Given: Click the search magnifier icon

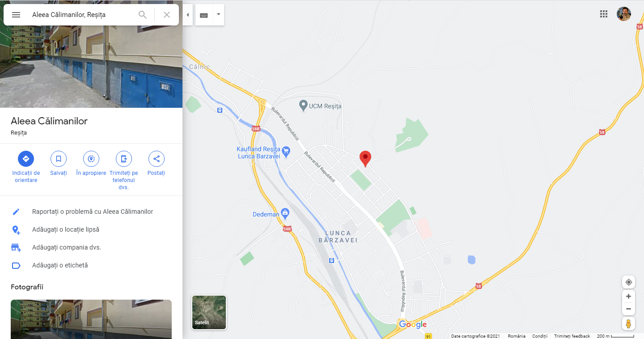Looking at the screenshot, I should point(143,15).
